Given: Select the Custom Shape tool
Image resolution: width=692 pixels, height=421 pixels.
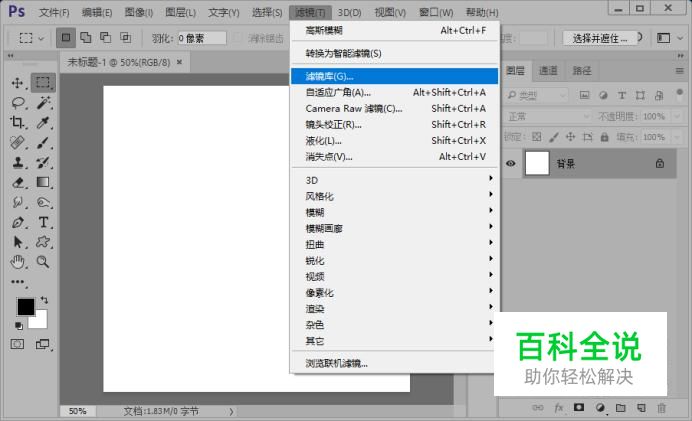Looking at the screenshot, I should click(x=43, y=242).
